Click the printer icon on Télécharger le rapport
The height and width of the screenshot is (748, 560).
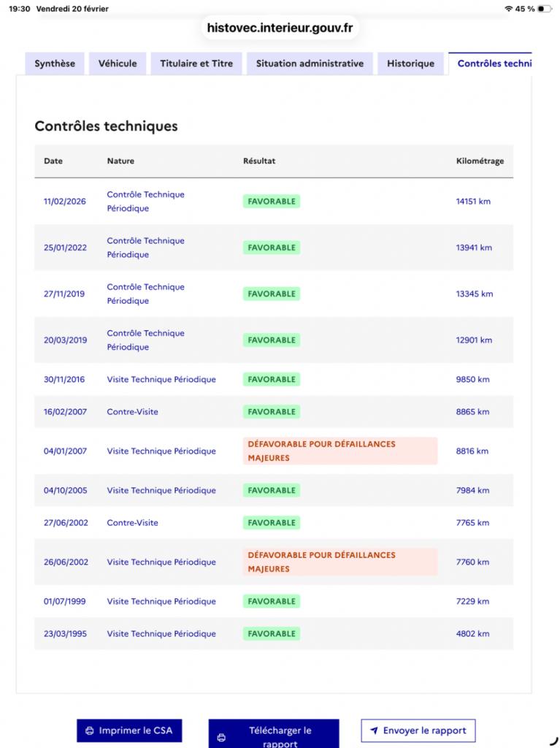(x=221, y=738)
